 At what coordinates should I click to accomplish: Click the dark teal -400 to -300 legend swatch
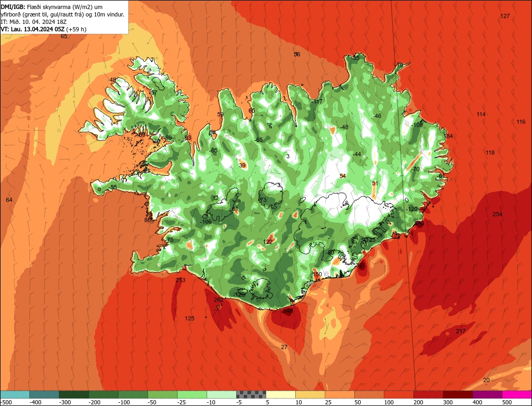click(x=44, y=394)
